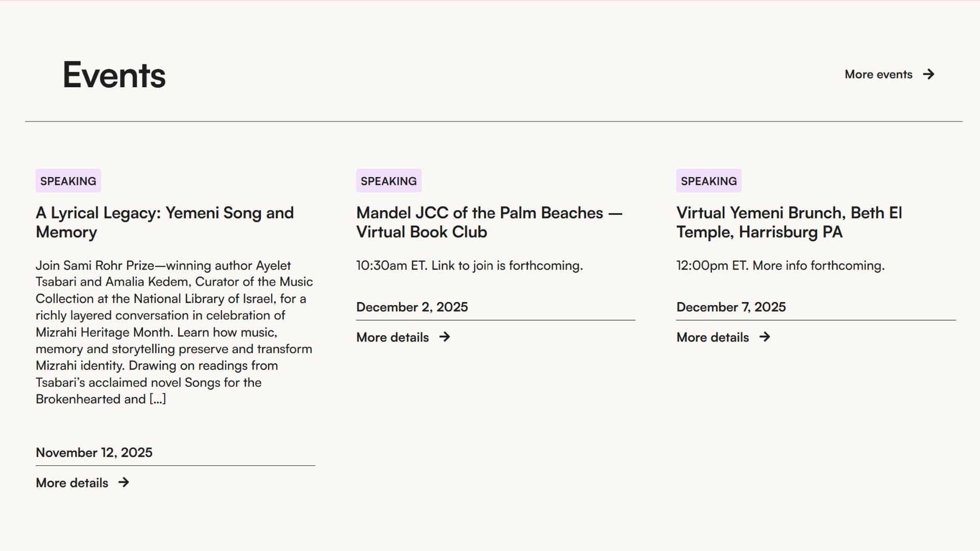Select the SPEAKING tag on the Mandel JCC event
The height and width of the screenshot is (551, 980).
pos(388,181)
